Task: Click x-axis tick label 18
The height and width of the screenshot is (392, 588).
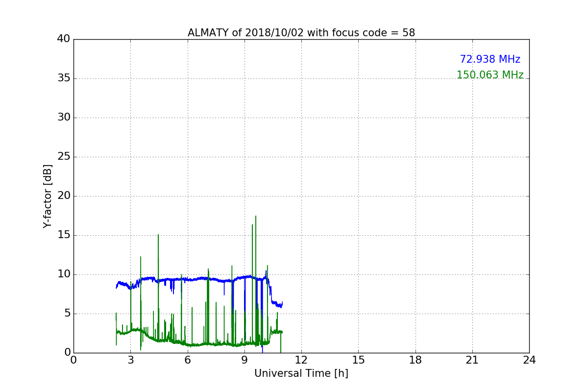Action: [x=416, y=360]
